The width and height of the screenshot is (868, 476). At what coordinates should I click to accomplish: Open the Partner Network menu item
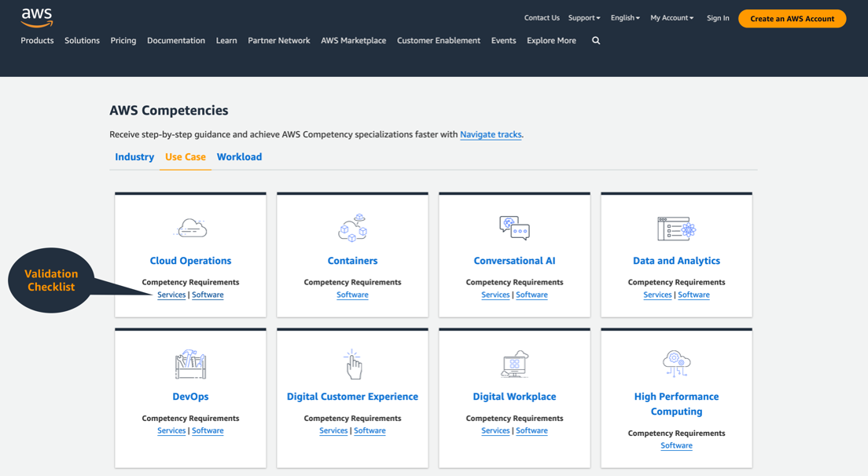(x=279, y=40)
